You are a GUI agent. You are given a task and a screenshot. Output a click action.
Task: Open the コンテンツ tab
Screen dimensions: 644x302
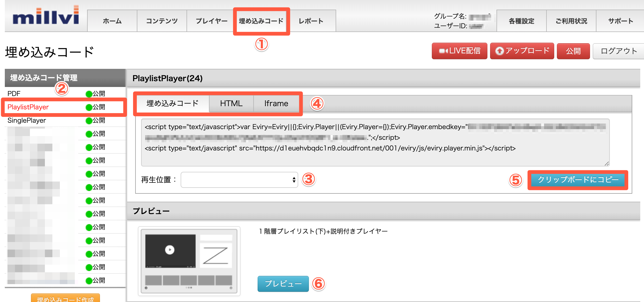click(162, 21)
